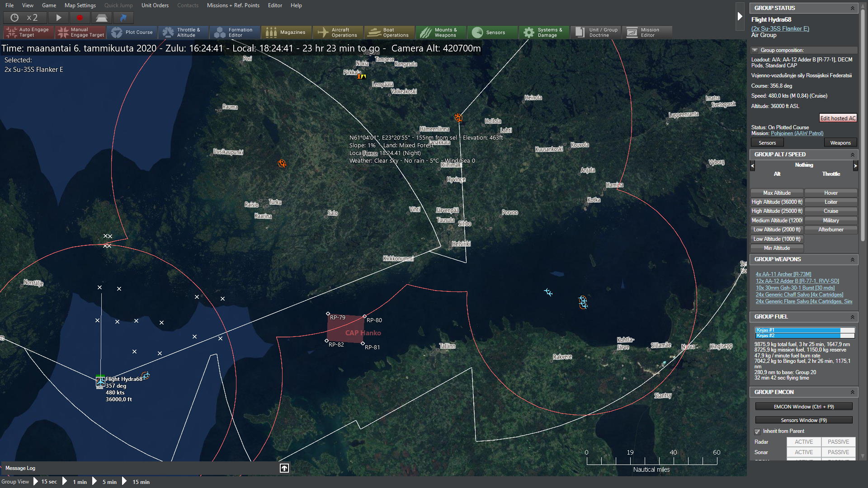This screenshot has height=488, width=868.
Task: Collapse the GROUP FUEL panel
Action: tap(852, 317)
